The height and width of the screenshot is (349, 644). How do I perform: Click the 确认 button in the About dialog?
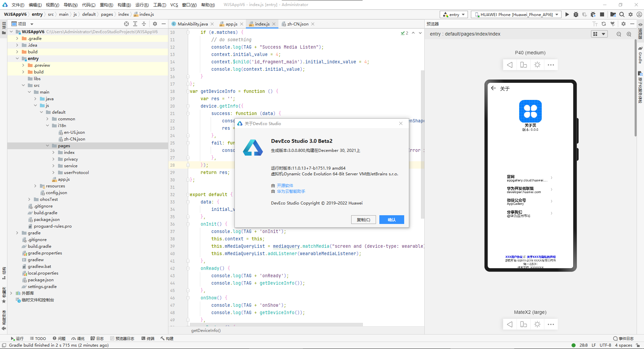[x=391, y=220]
